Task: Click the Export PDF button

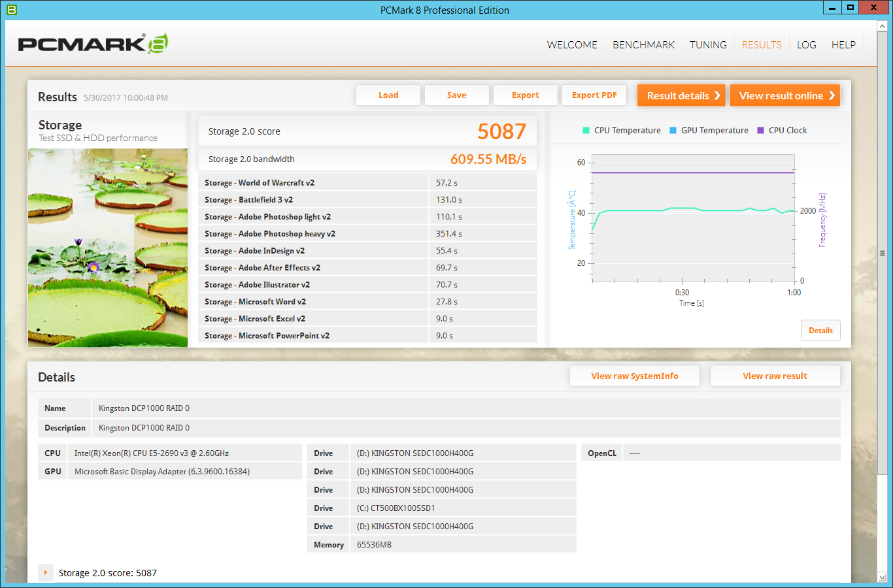Action: [x=594, y=95]
